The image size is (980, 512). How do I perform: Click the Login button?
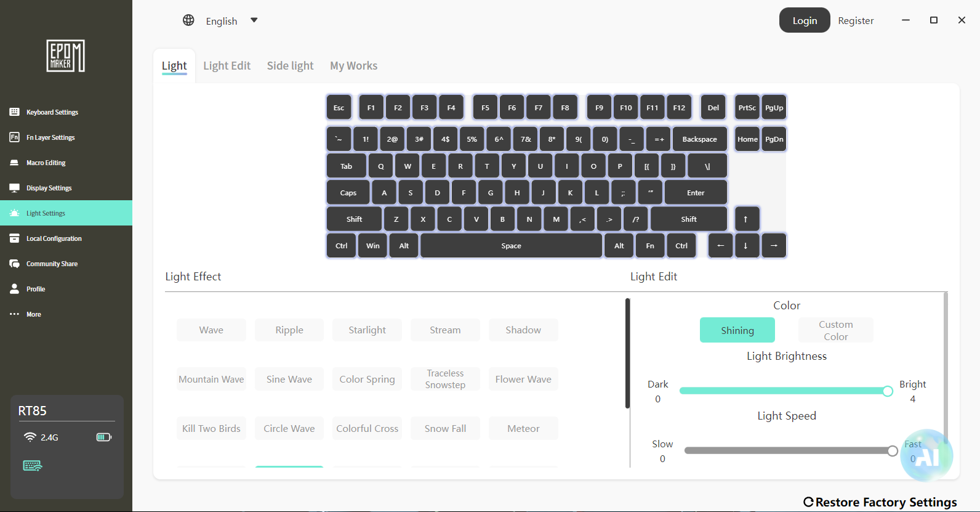pyautogui.click(x=805, y=20)
